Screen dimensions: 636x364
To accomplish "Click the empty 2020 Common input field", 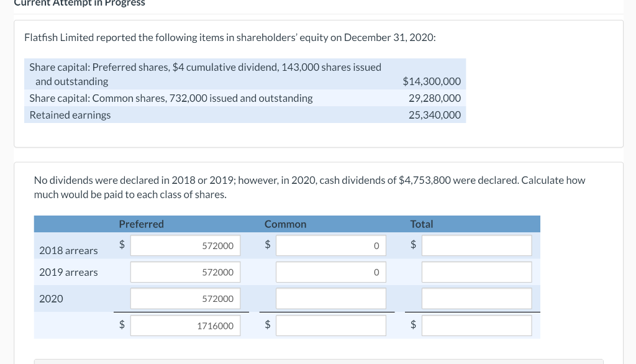I will pos(331,299).
